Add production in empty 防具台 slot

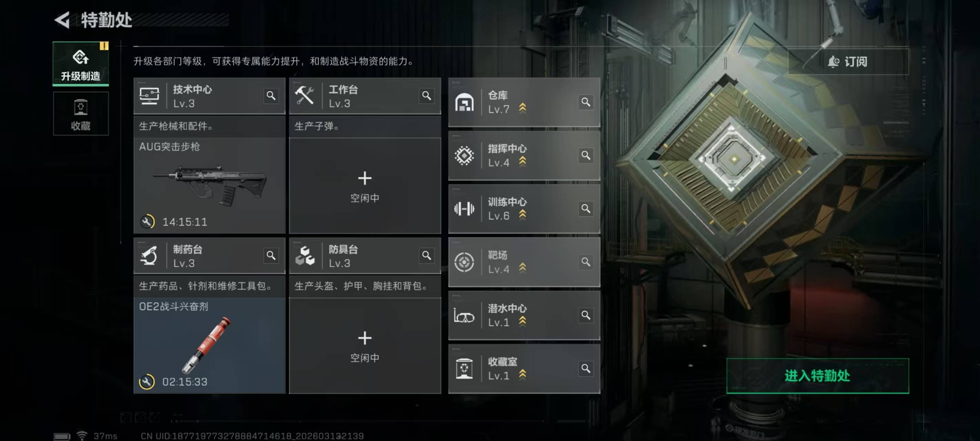365,346
